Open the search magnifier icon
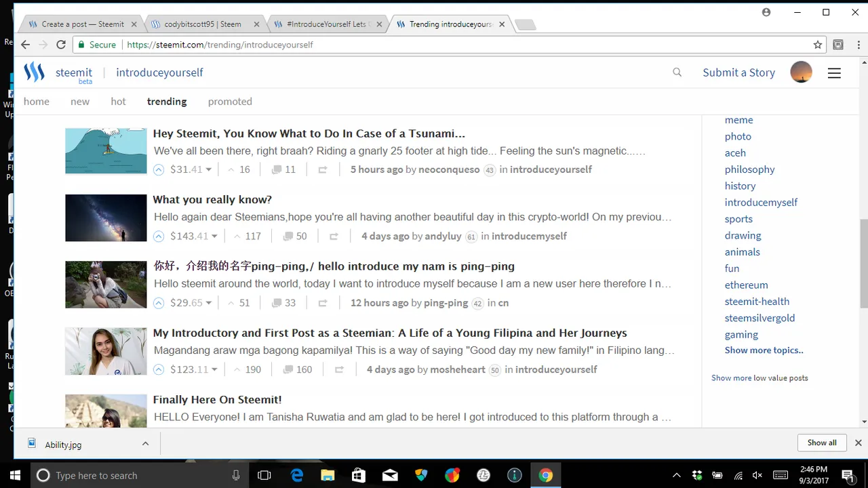Screen dimensions: 868x488 [x=677, y=72]
